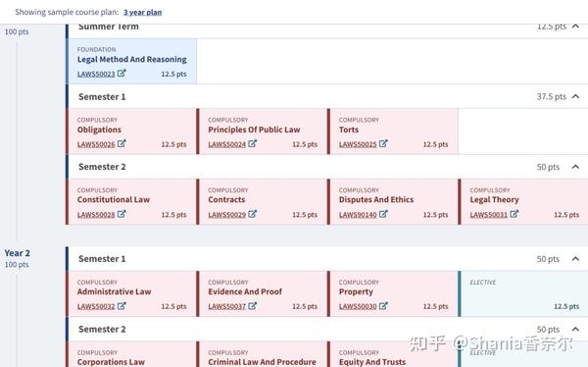The width and height of the screenshot is (588, 367).
Task: Open external link icon beside LAWS50037
Action: [x=253, y=306]
